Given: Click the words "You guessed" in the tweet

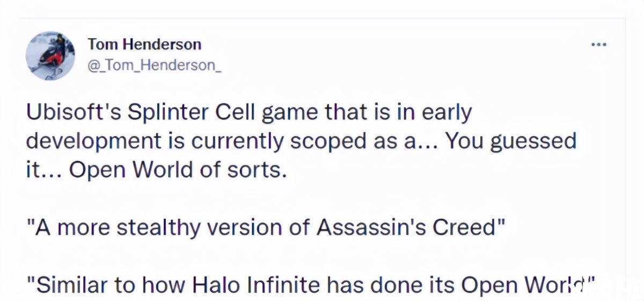Looking at the screenshot, I should pos(511,141).
